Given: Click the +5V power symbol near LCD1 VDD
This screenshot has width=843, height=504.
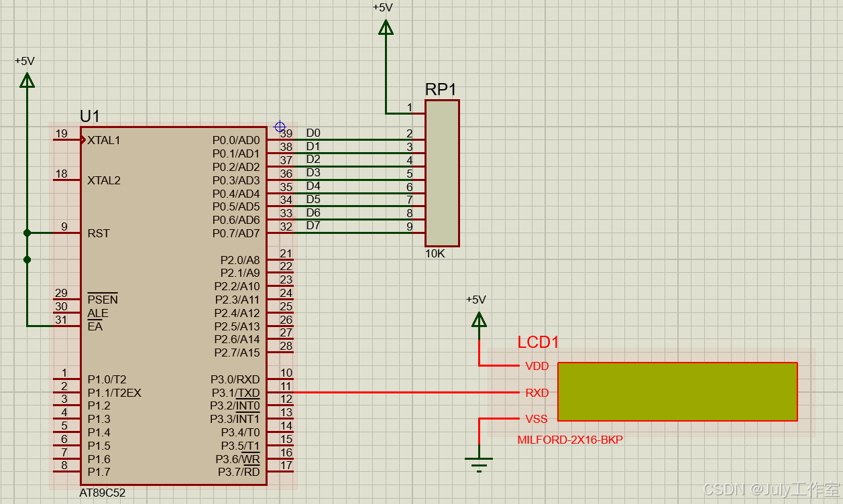Looking at the screenshot, I should tap(479, 321).
